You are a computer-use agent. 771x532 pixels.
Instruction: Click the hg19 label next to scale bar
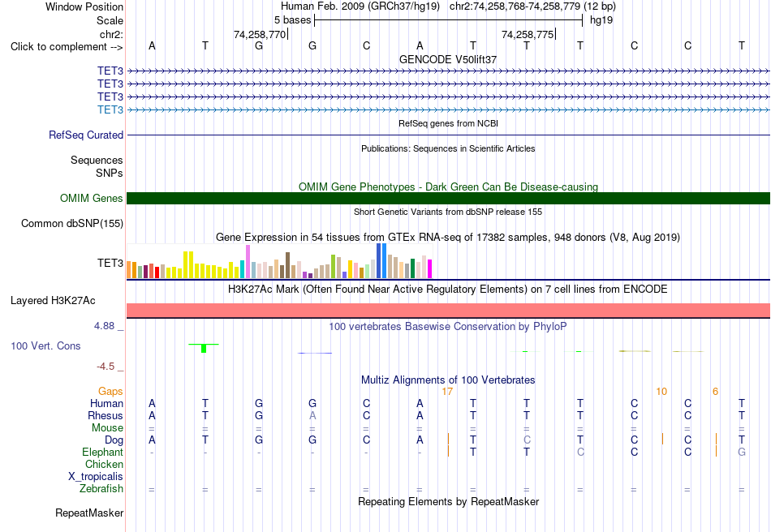601,20
